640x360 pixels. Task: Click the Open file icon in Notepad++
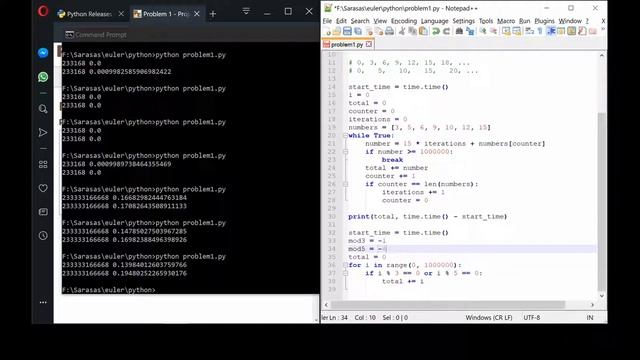pyautogui.click(x=337, y=31)
